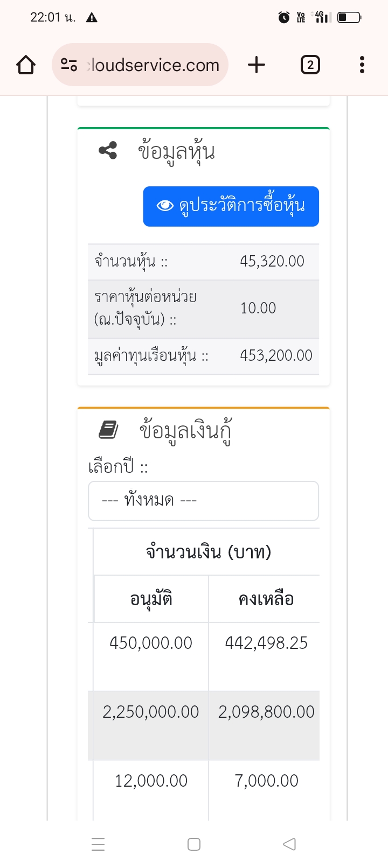Open a new tab with plus icon
The image size is (388, 868).
click(257, 65)
